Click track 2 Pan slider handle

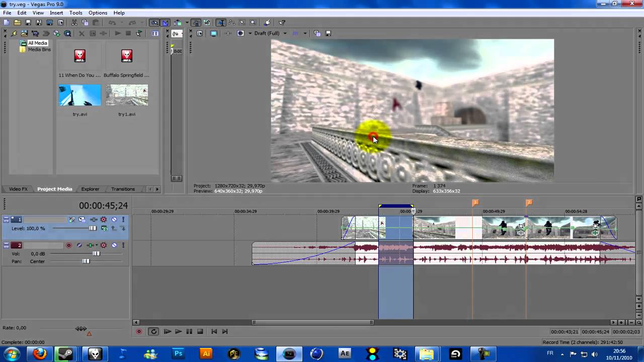coord(86,261)
